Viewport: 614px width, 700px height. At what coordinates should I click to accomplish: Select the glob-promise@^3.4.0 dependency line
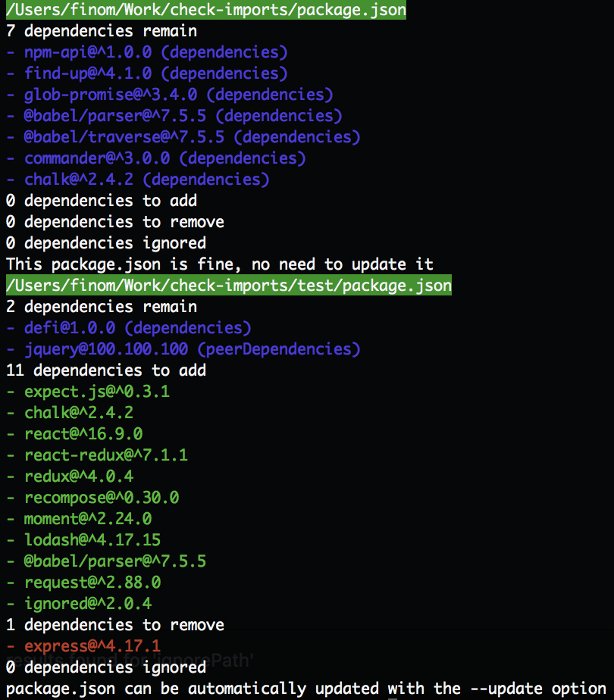point(170,95)
